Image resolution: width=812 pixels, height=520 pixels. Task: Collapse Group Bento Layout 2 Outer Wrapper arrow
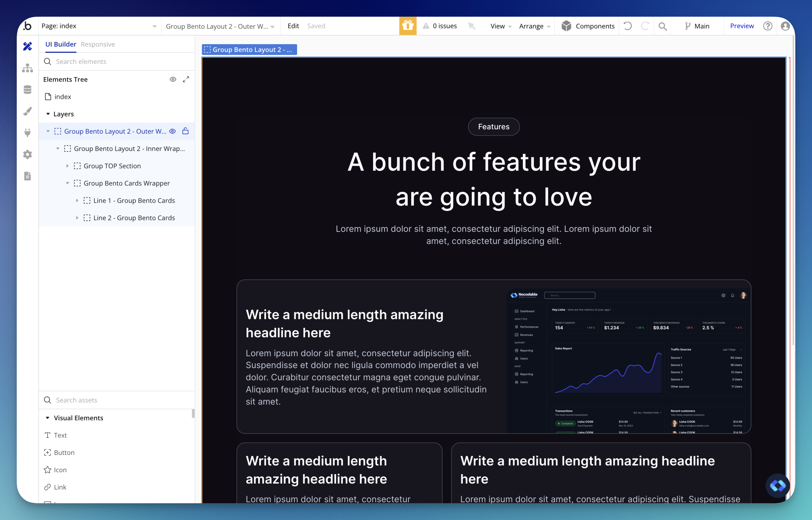48,131
